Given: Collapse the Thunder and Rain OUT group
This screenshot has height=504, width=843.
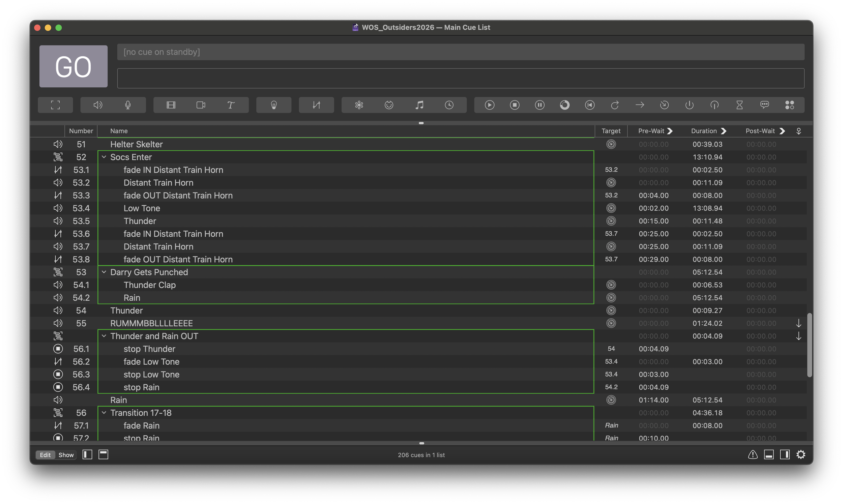Looking at the screenshot, I should click(x=104, y=336).
